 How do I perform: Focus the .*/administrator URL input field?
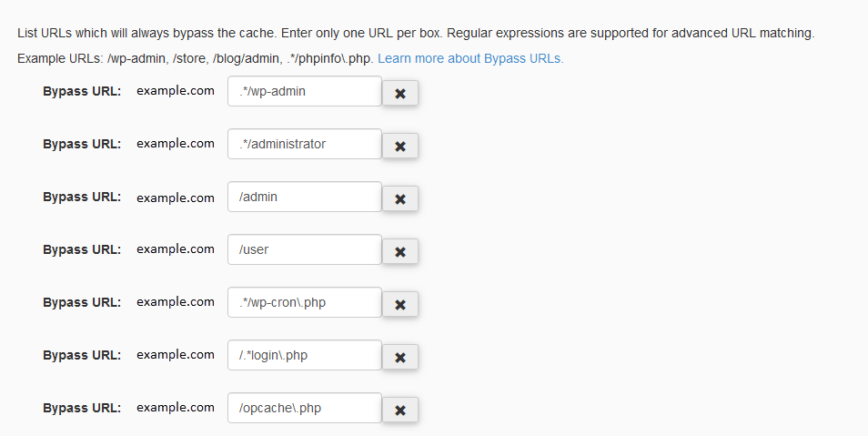click(x=304, y=144)
